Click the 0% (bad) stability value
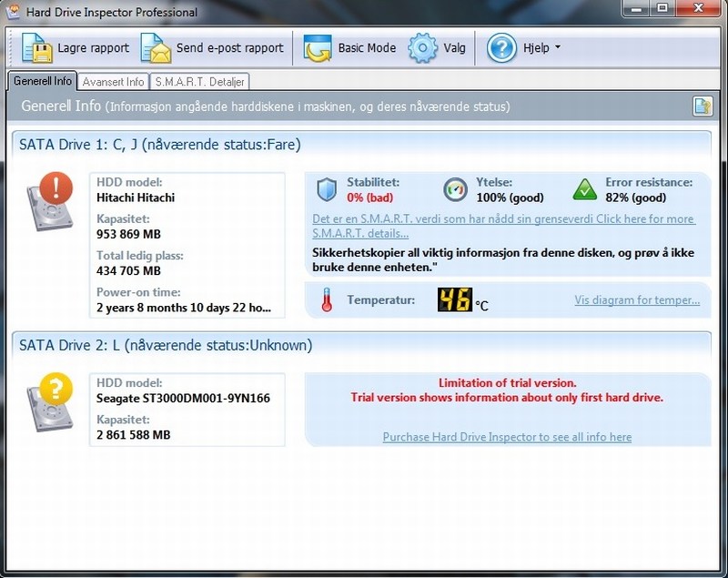728x578 pixels. click(x=370, y=198)
